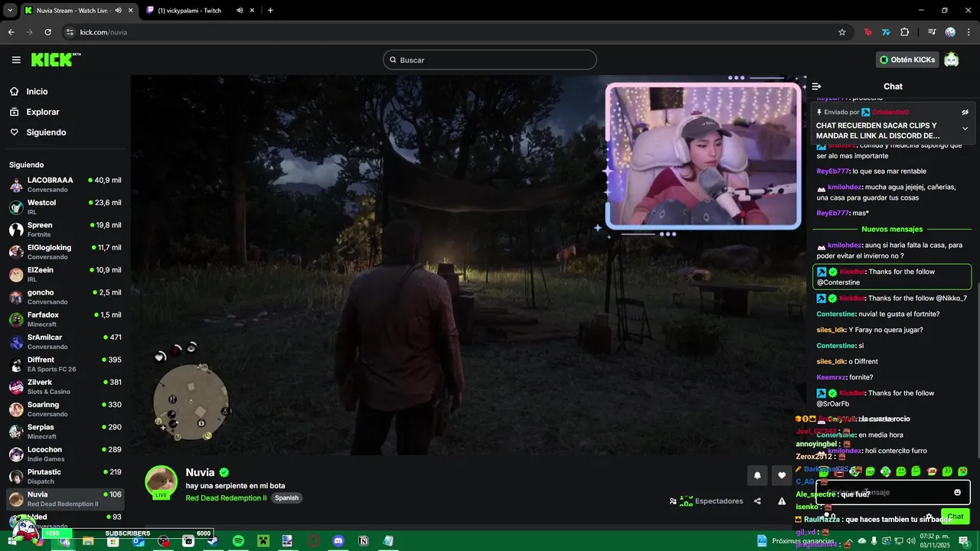Open the blue 7tv browser extension

(886, 32)
